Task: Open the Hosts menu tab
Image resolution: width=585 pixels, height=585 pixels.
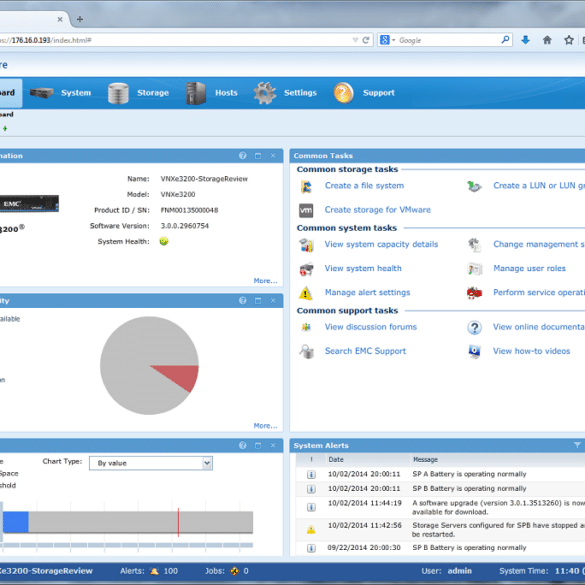Action: point(226,93)
